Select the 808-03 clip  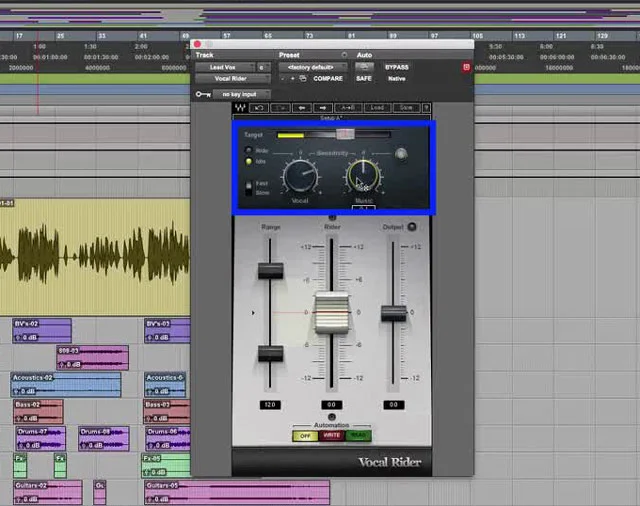pos(93,358)
